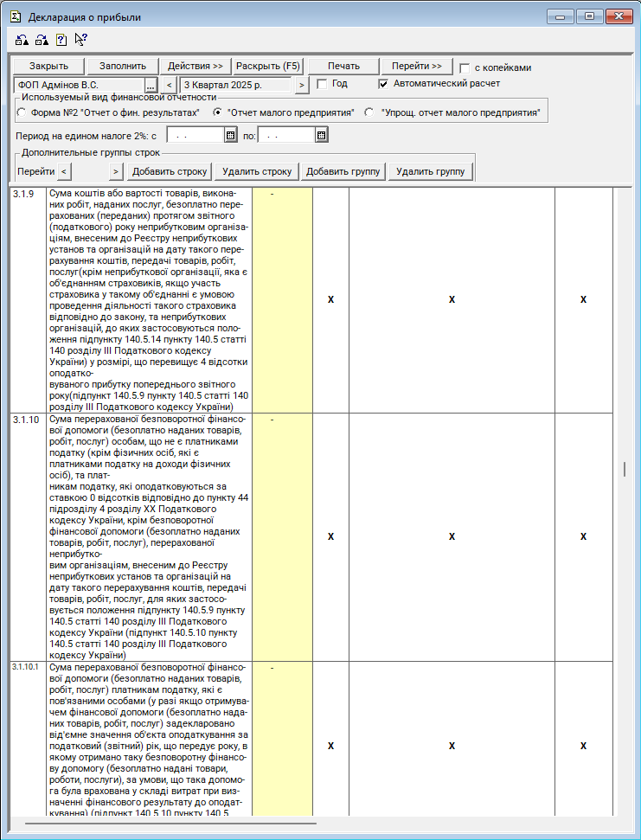
Task: Click the "Удалить группу" button
Action: (430, 171)
